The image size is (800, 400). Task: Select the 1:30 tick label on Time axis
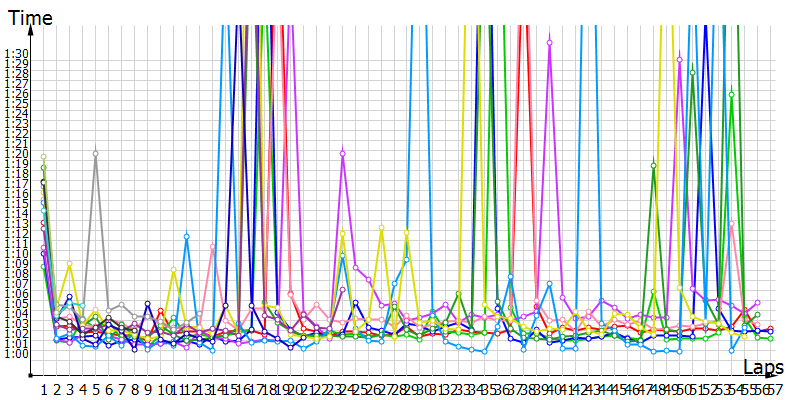pyautogui.click(x=17, y=54)
